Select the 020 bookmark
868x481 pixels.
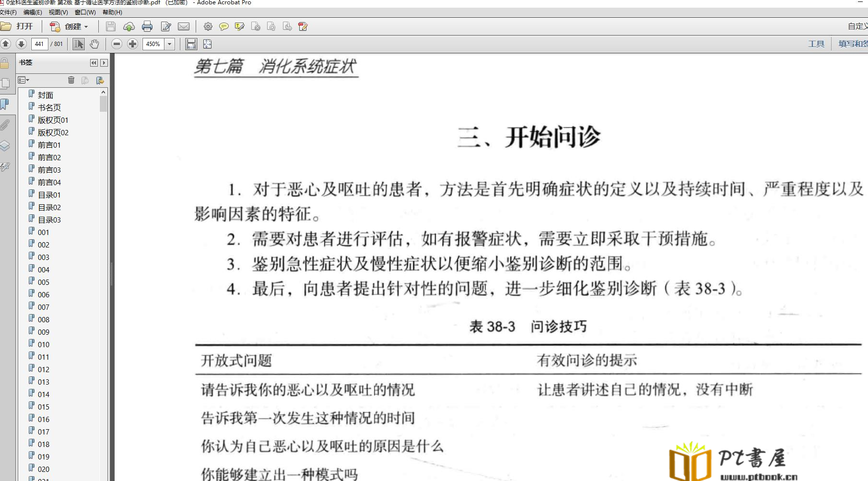[x=43, y=469]
